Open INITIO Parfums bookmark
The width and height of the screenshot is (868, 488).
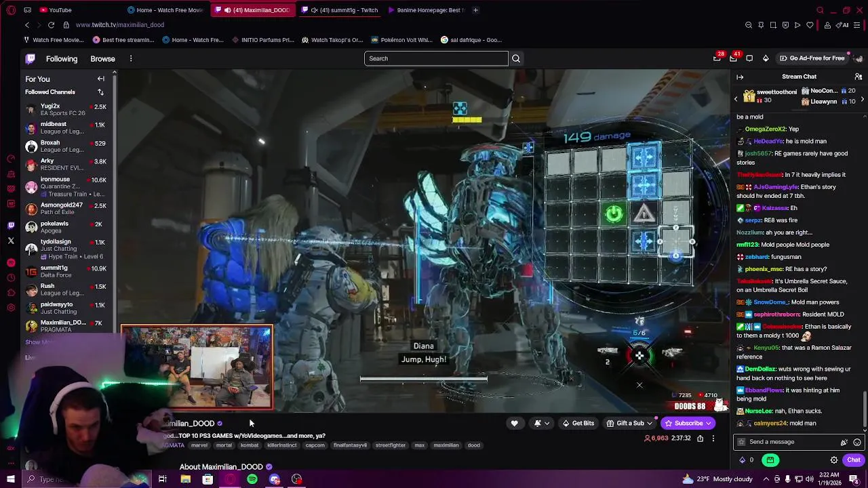coord(262,40)
